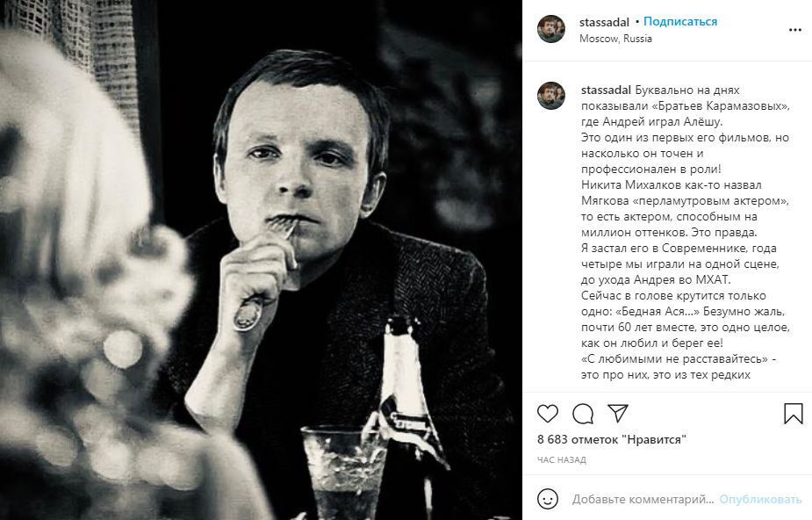The image size is (812, 520).
Task: Click the stassadal avatar in the post header
Action: pyautogui.click(x=551, y=29)
